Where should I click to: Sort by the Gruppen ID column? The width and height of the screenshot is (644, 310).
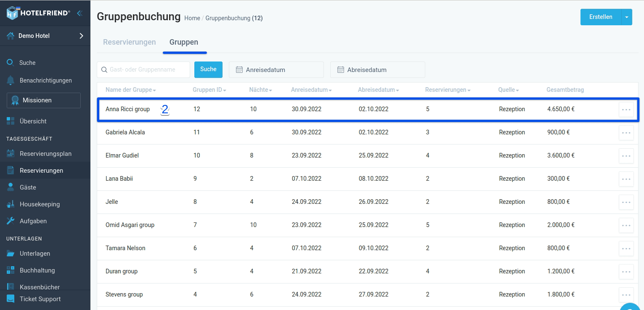pos(209,90)
